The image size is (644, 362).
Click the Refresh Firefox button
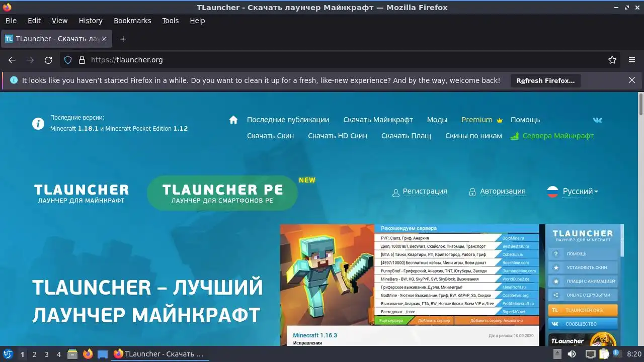click(x=545, y=80)
